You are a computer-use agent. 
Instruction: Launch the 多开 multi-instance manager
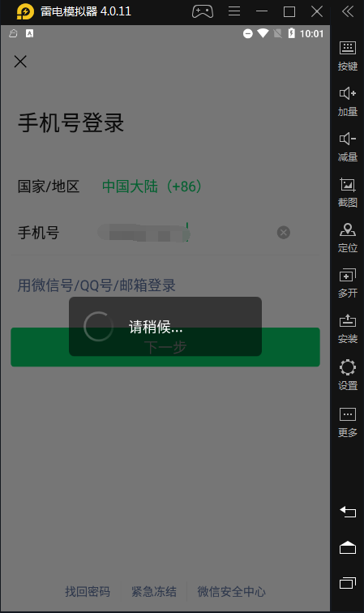tap(347, 283)
